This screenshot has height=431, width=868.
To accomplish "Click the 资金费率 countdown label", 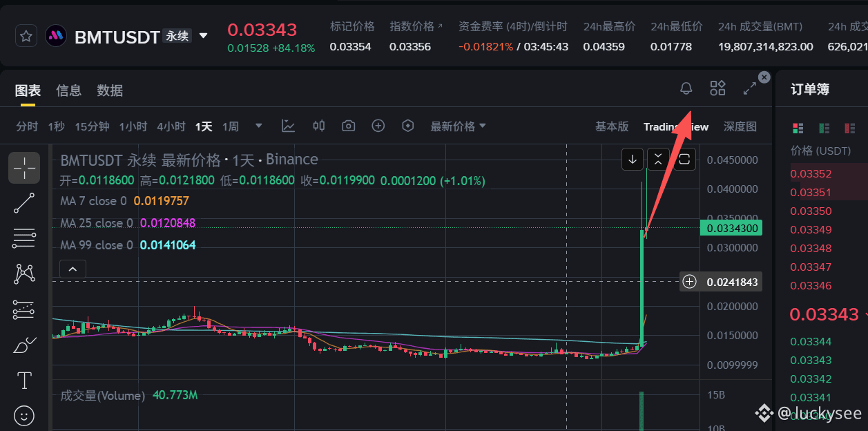I will [513, 26].
